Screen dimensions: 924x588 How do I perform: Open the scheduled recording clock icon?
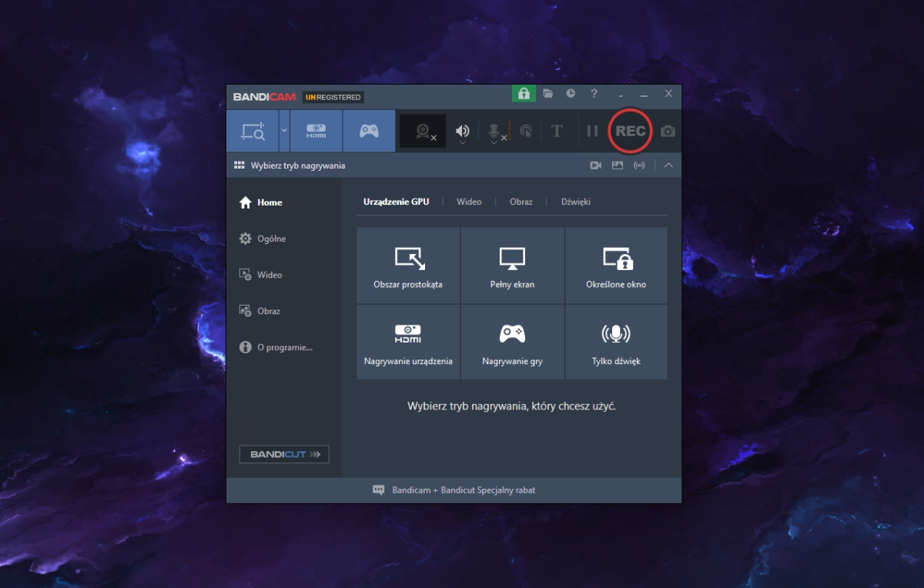tap(571, 93)
